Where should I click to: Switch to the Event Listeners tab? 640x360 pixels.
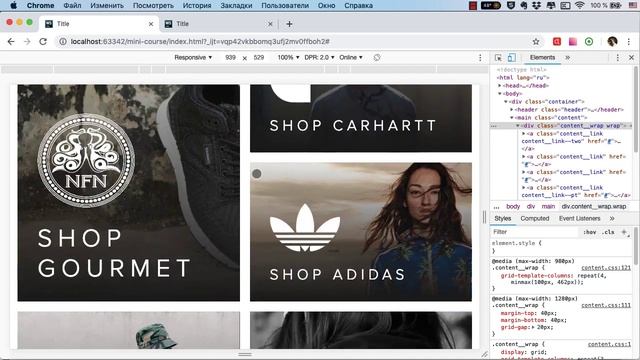click(579, 219)
